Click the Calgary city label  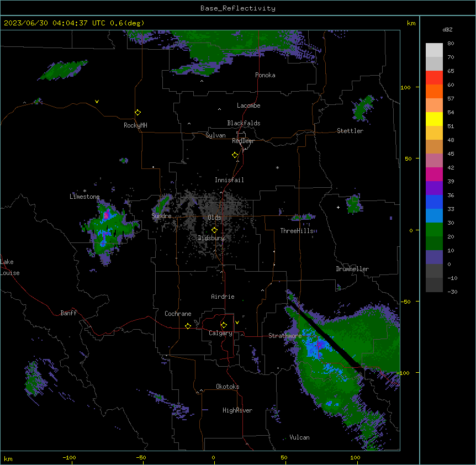220,333
